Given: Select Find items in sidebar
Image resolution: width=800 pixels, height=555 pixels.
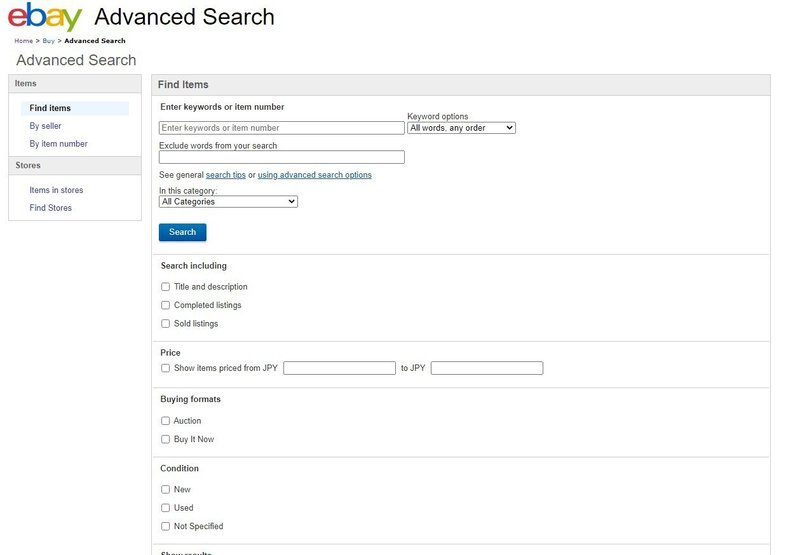Looking at the screenshot, I should (74, 108).
